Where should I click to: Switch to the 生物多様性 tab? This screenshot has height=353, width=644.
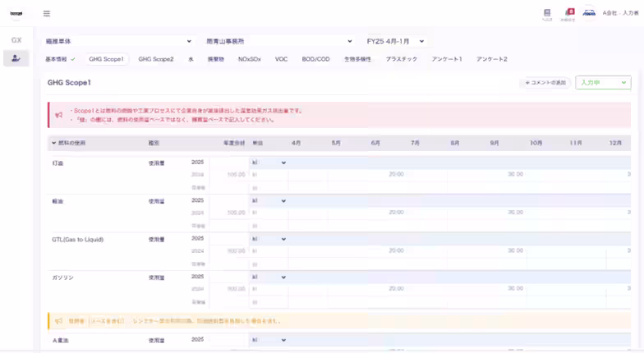point(358,59)
